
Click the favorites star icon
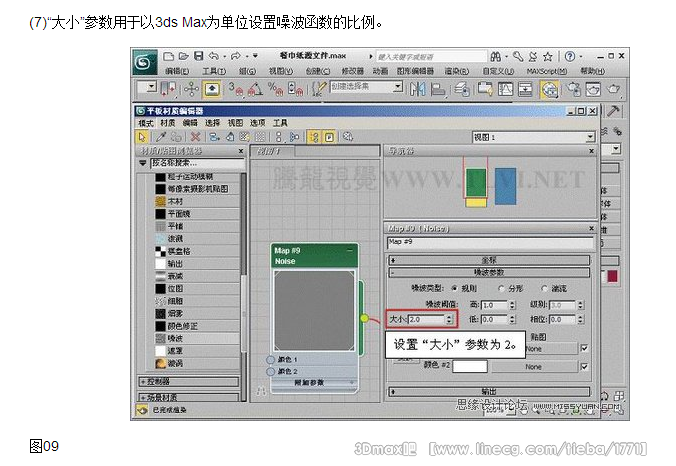(x=548, y=56)
